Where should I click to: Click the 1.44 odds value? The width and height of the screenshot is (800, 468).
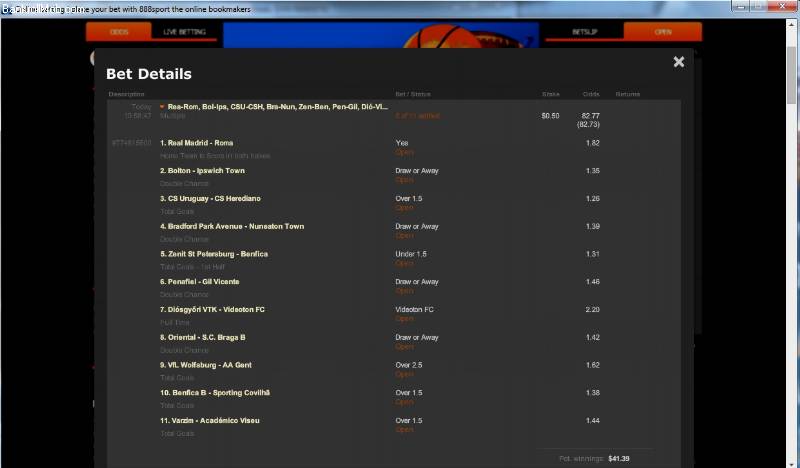(x=592, y=421)
